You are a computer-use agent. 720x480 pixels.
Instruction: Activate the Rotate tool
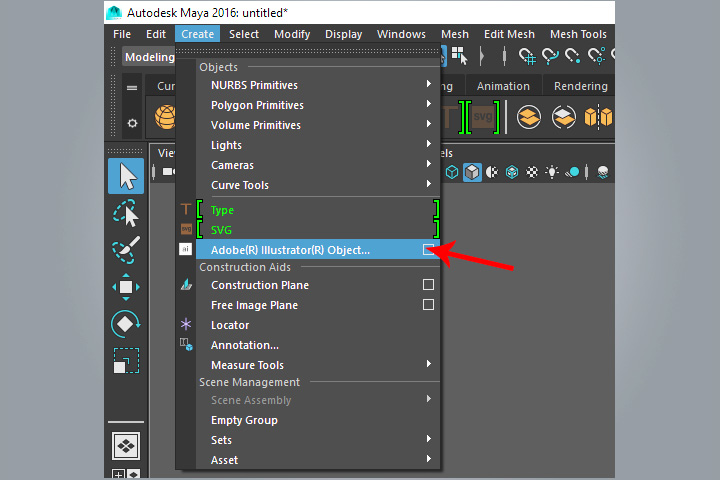click(x=126, y=324)
